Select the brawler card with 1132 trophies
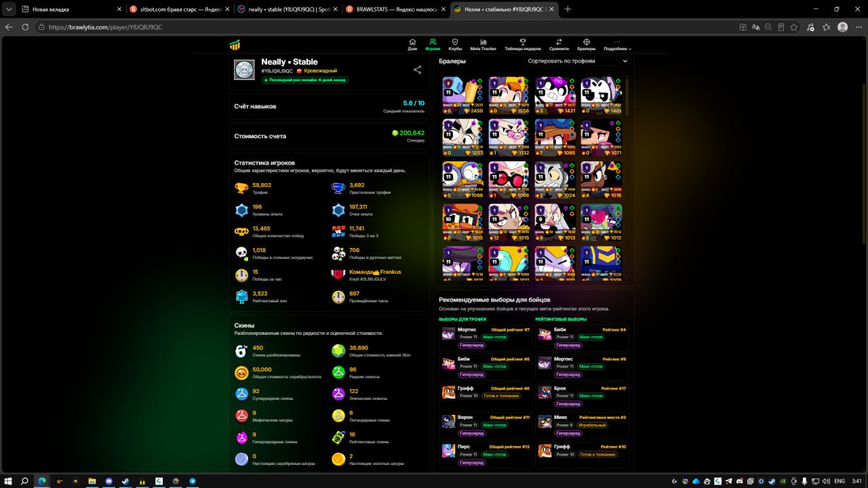 [509, 138]
